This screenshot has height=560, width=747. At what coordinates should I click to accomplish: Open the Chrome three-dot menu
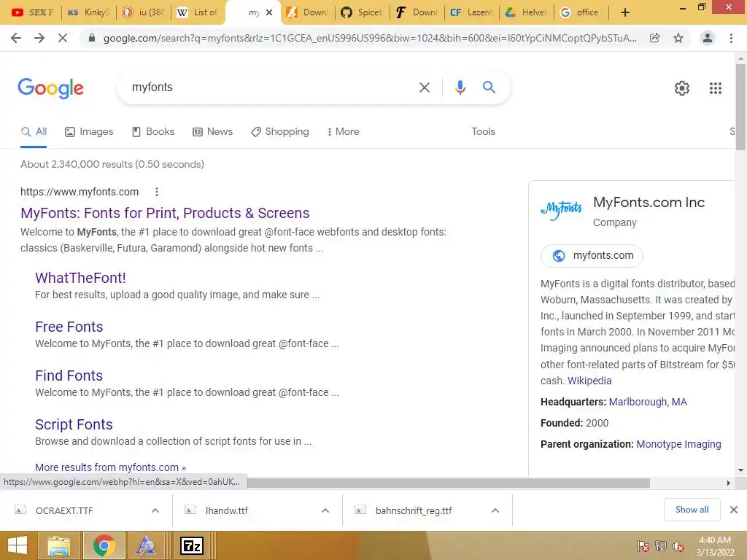pos(731,38)
